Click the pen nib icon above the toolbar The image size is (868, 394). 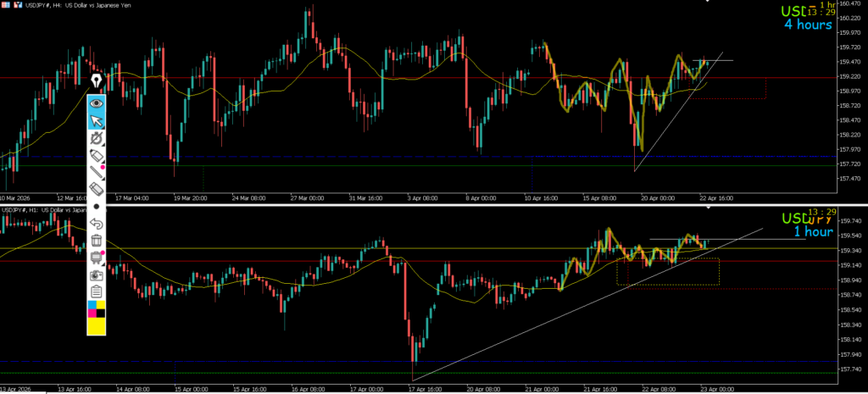pos(97,81)
